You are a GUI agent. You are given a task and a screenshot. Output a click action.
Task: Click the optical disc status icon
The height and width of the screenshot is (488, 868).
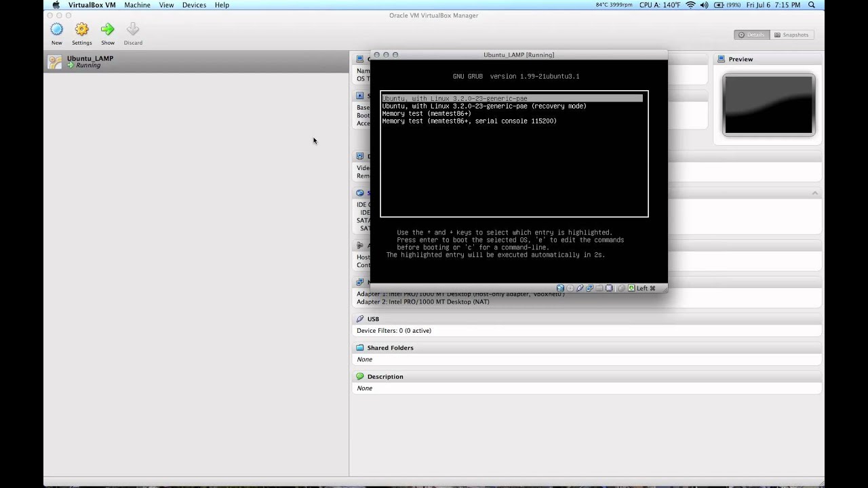click(570, 288)
